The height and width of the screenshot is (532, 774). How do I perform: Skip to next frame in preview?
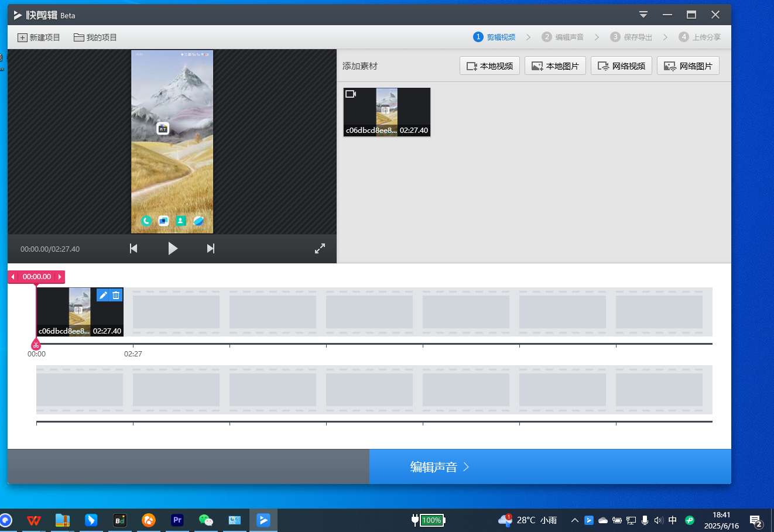coord(211,248)
